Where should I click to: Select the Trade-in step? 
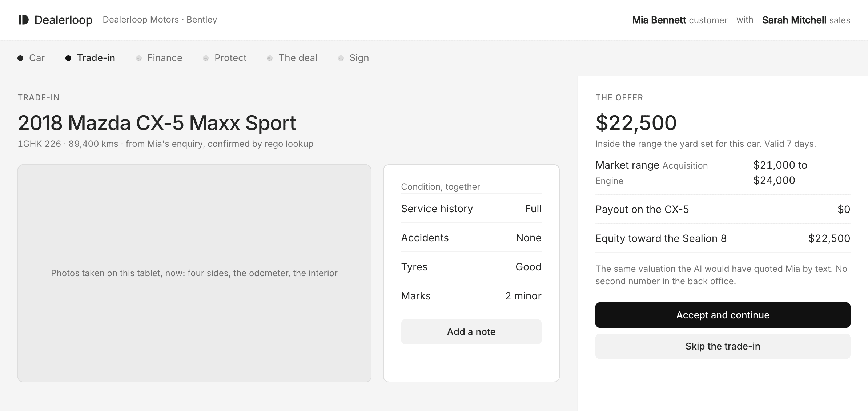pyautogui.click(x=90, y=58)
